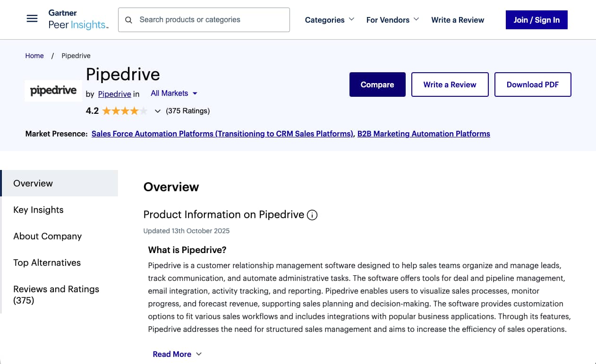Screen dimensions: 596x364
Task: Click the Pipedrive product title heading
Action: [123, 74]
